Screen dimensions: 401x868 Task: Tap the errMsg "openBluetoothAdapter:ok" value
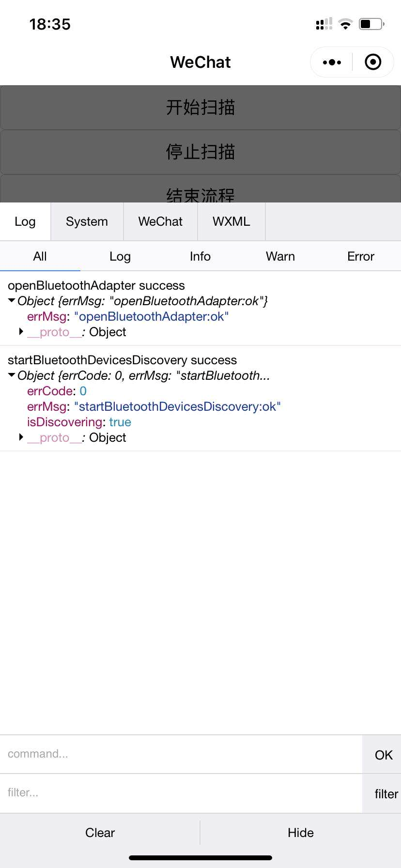point(151,316)
